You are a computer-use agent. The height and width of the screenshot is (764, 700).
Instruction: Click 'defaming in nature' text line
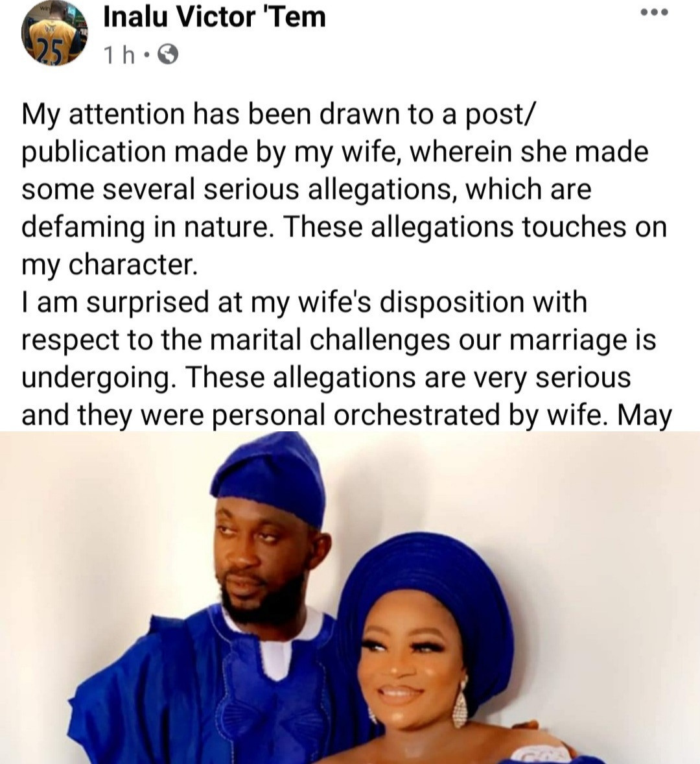(344, 228)
